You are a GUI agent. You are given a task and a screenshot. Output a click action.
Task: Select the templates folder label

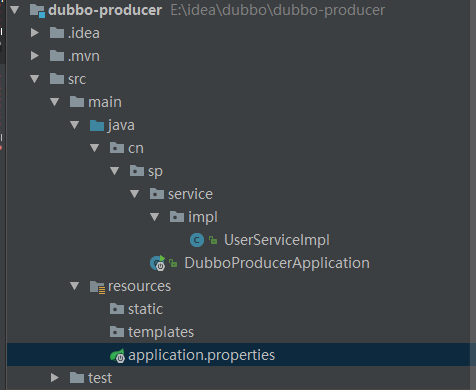tap(161, 332)
